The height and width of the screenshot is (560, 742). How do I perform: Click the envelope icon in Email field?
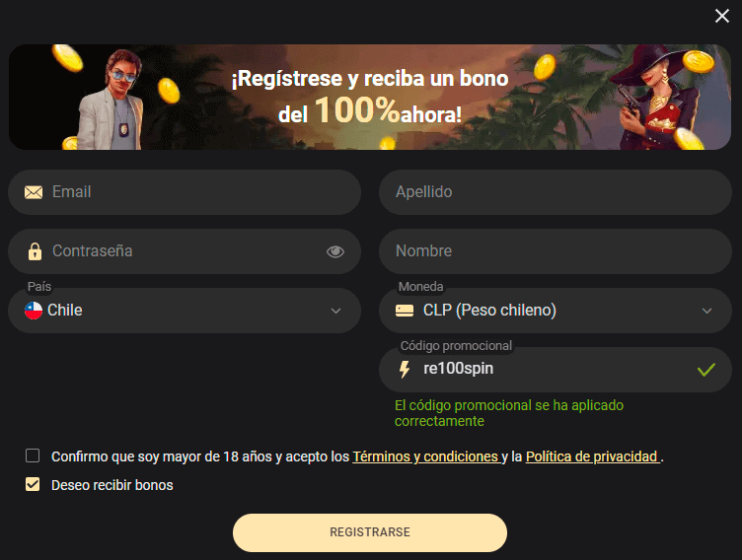[34, 192]
